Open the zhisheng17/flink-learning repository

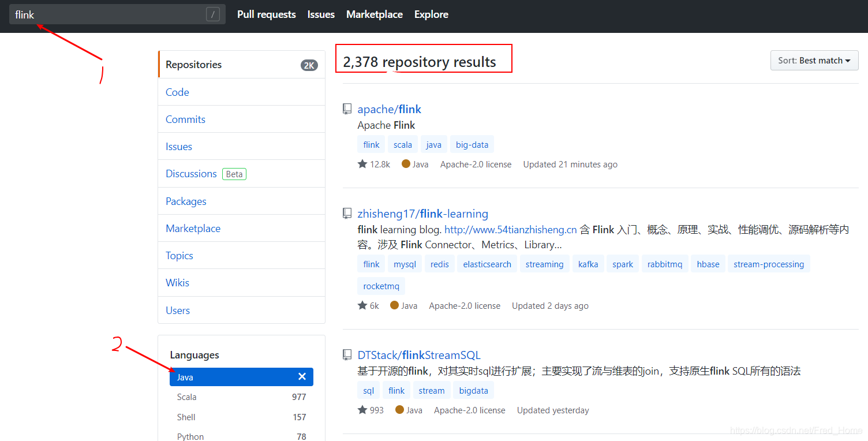pyautogui.click(x=422, y=214)
